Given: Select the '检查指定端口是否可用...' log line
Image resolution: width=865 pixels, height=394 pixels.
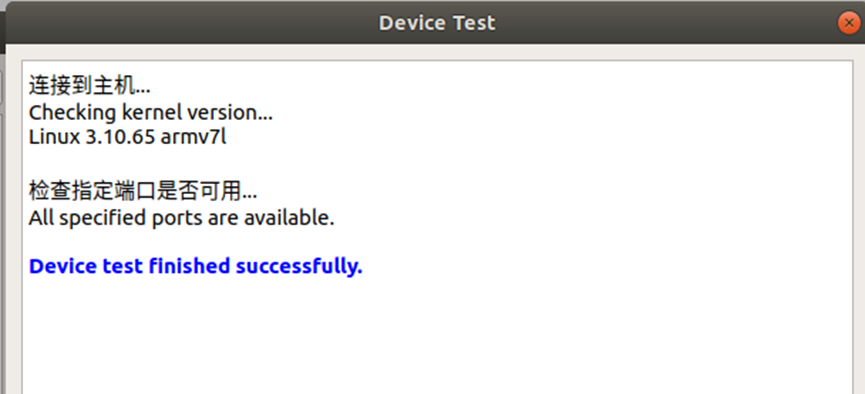Looking at the screenshot, I should coord(143,191).
